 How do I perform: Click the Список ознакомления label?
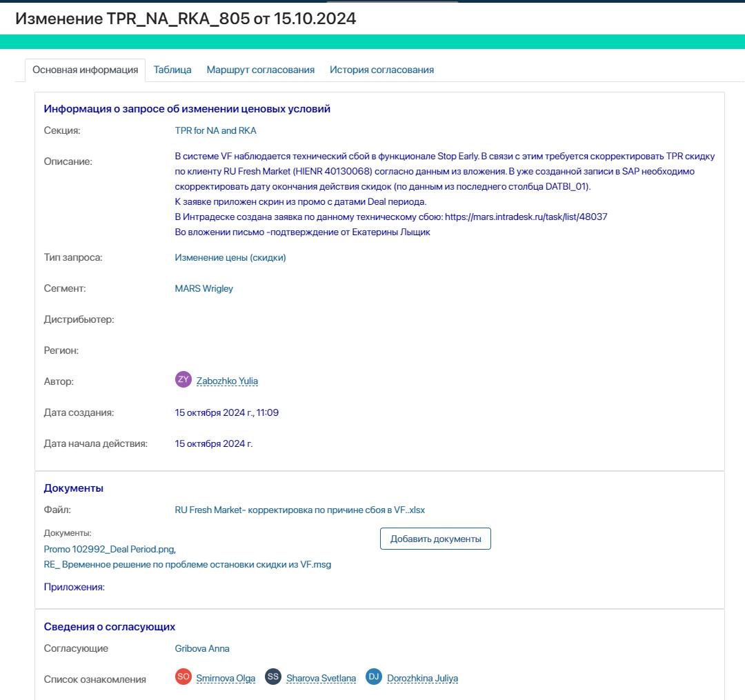click(95, 679)
